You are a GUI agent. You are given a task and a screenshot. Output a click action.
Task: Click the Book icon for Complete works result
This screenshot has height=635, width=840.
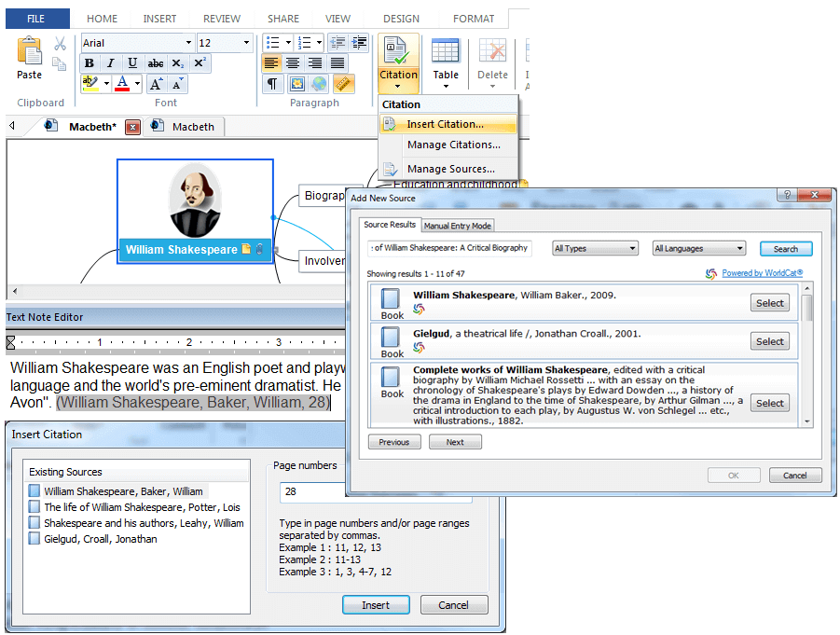coord(391,376)
